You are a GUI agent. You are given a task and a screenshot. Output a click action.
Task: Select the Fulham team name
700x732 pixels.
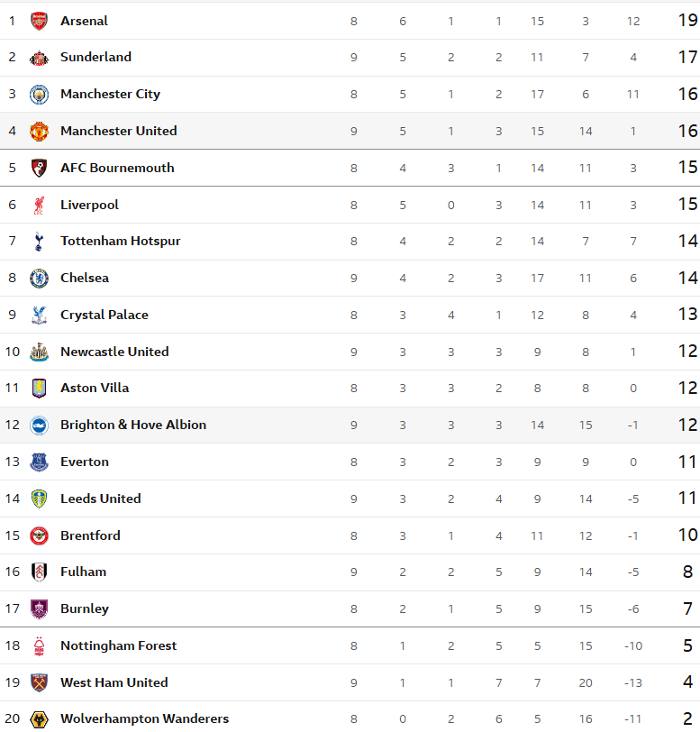tap(83, 572)
